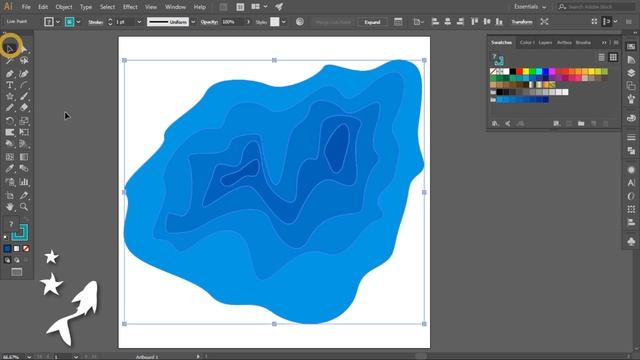Select the Column Graph tool
This screenshot has height=360, width=640.
24,182
